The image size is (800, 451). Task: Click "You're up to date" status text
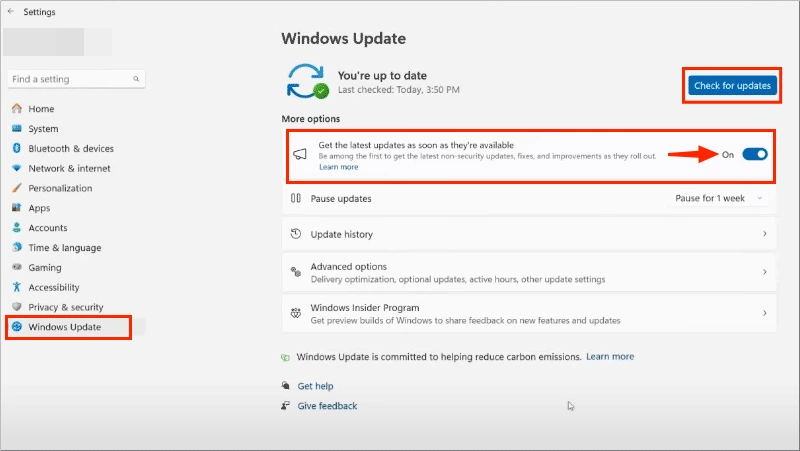pos(382,76)
